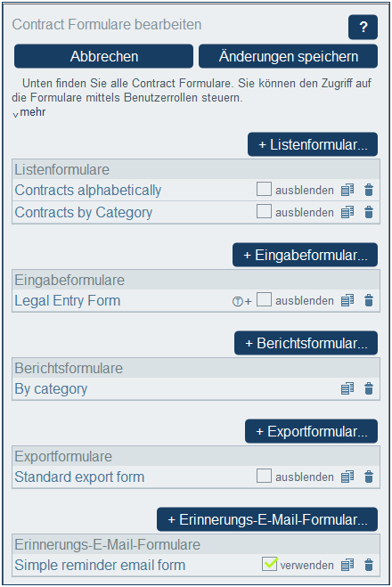The width and height of the screenshot is (392, 587).
Task: Tick ausblenden checkbox for Legal Entry Form
Action: (264, 299)
